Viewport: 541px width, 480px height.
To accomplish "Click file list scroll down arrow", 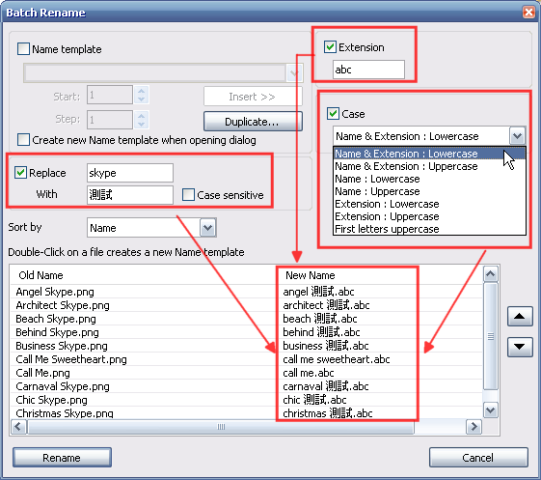I will click(490, 410).
